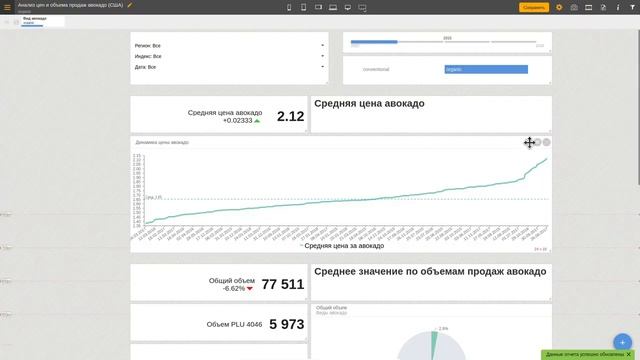
Task: Edit the report title with the pencil icon
Action: pos(130,5)
